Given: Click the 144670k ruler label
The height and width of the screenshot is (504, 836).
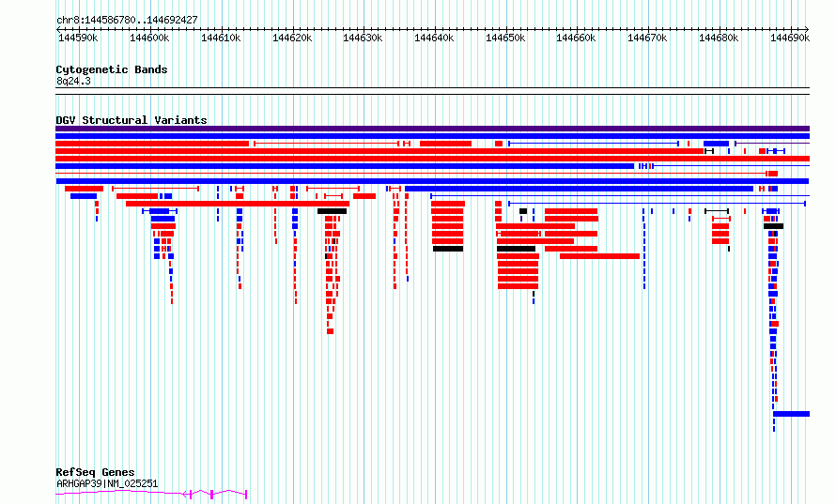Looking at the screenshot, I should pos(647,38).
